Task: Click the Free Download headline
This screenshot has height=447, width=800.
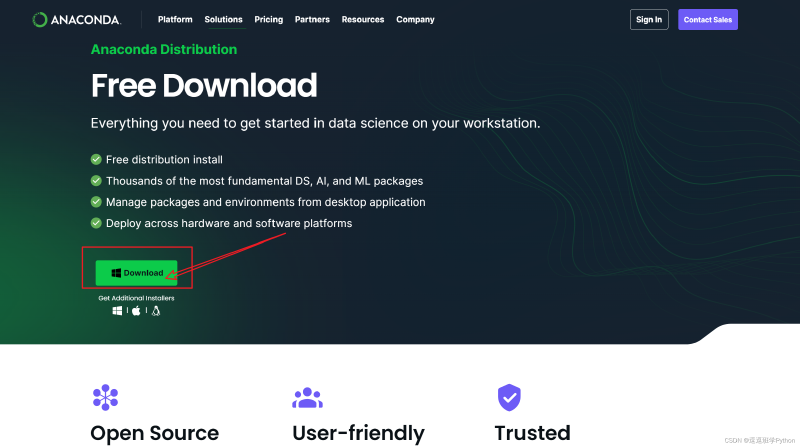Action: point(204,85)
